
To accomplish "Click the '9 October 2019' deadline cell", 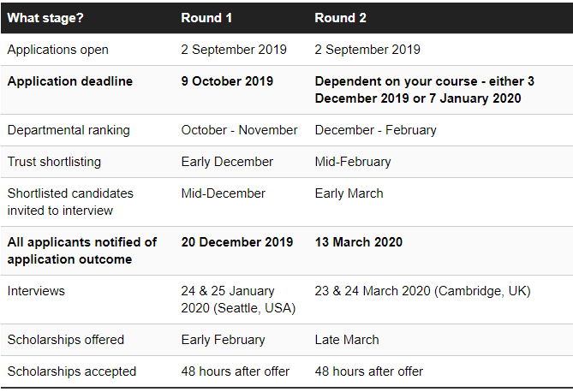I will pos(227,81).
